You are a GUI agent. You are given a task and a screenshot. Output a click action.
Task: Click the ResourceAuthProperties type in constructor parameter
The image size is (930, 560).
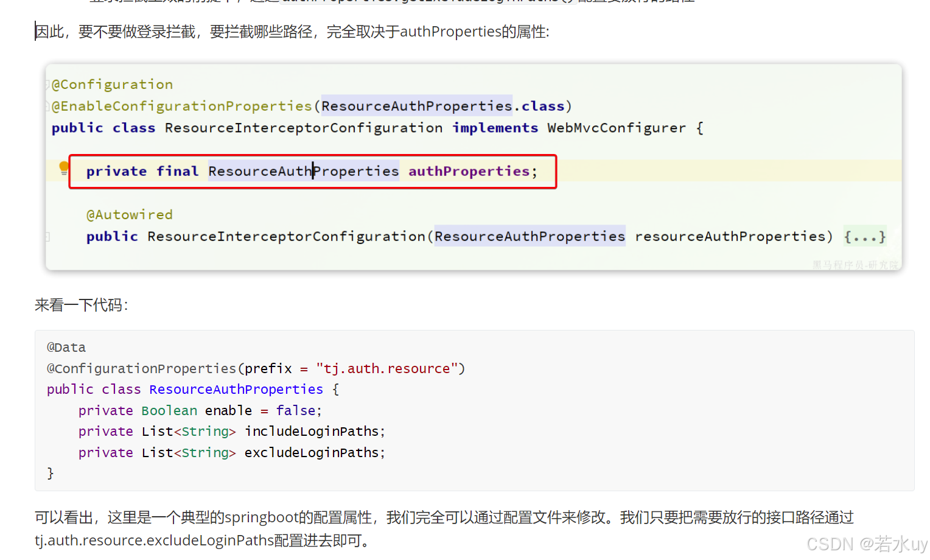530,236
